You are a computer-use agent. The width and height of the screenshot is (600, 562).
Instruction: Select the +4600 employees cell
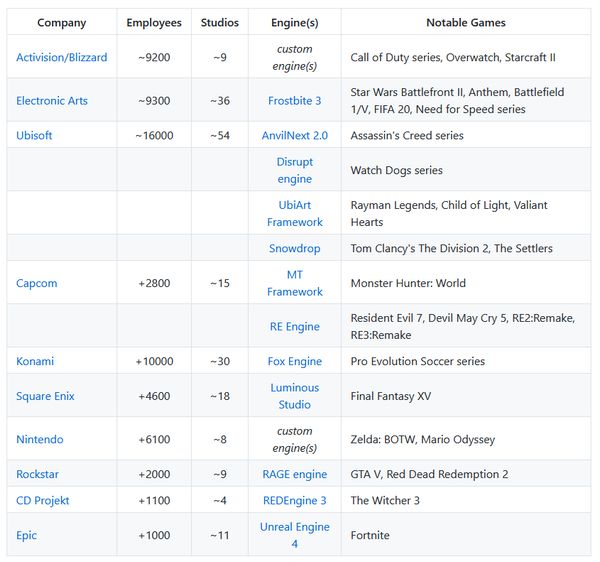pyautogui.click(x=154, y=396)
